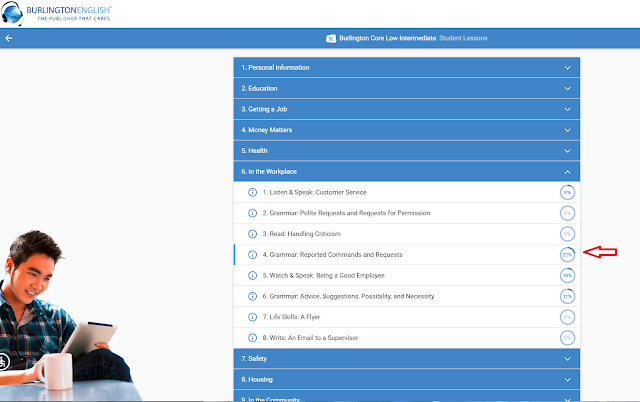Image resolution: width=640 pixels, height=402 pixels.
Task: Open info for Reported Commands and Requests
Action: 253,255
